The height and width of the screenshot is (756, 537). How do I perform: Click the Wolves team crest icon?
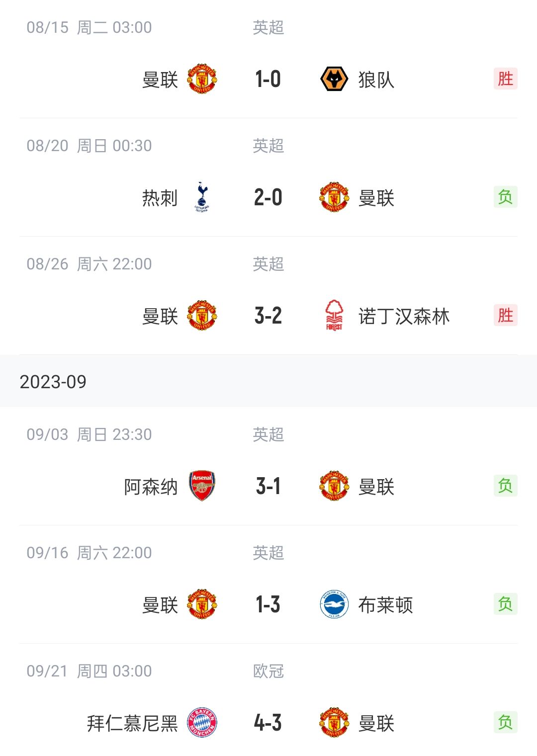334,79
